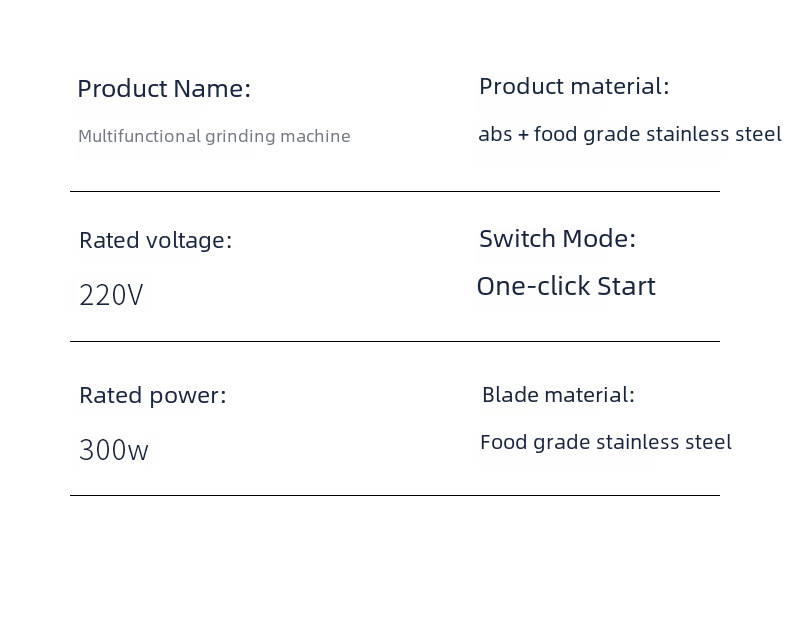Click the "Rated power:" label

tap(153, 396)
